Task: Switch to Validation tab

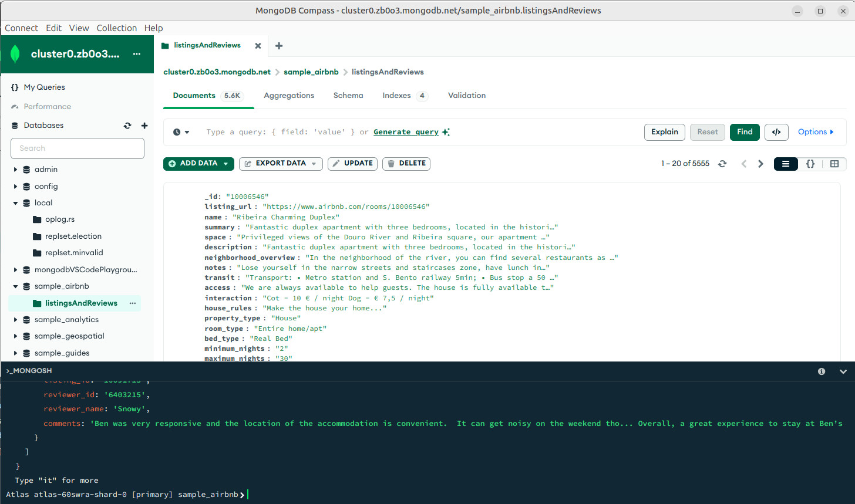Action: coord(467,96)
